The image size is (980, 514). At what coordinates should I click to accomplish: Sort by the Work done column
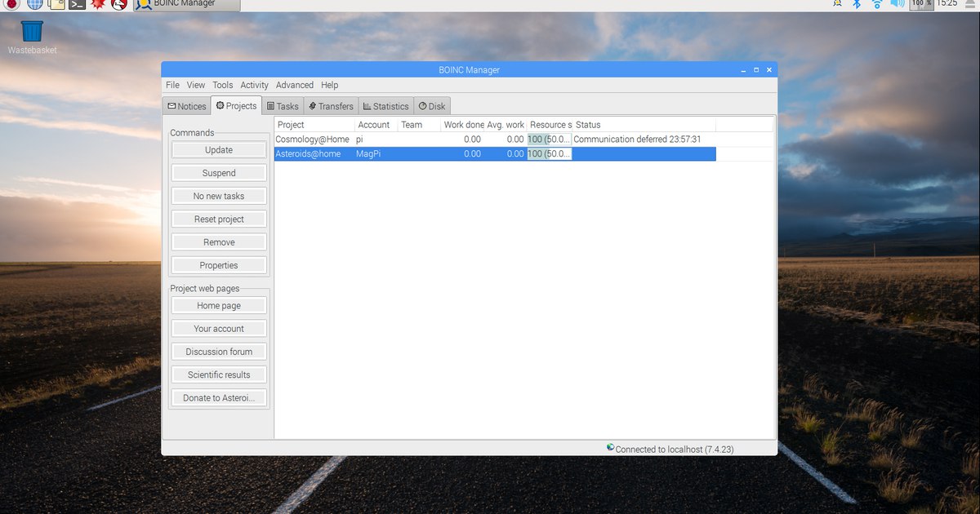tap(462, 125)
